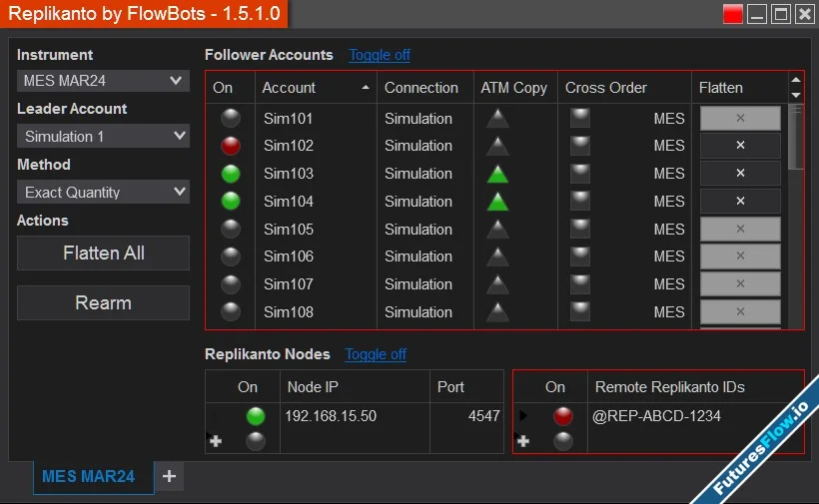Click the red square button in title bar
819x504 pixels.
coord(733,14)
